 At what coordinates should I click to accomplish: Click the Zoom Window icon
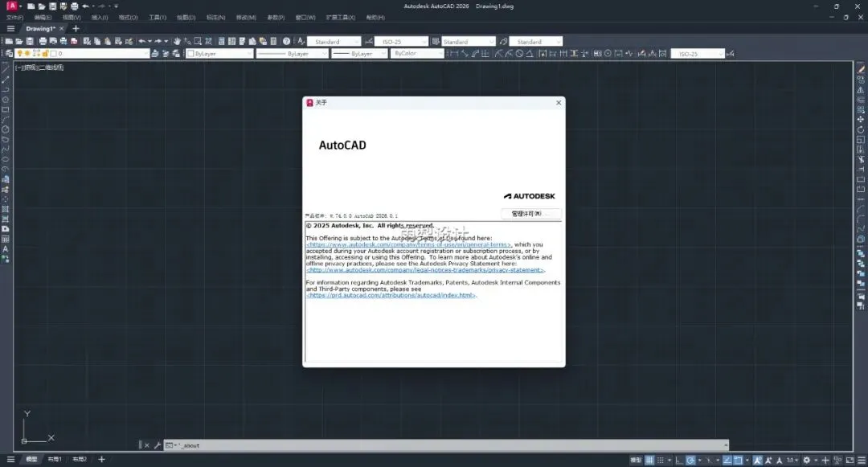pyautogui.click(x=198, y=42)
